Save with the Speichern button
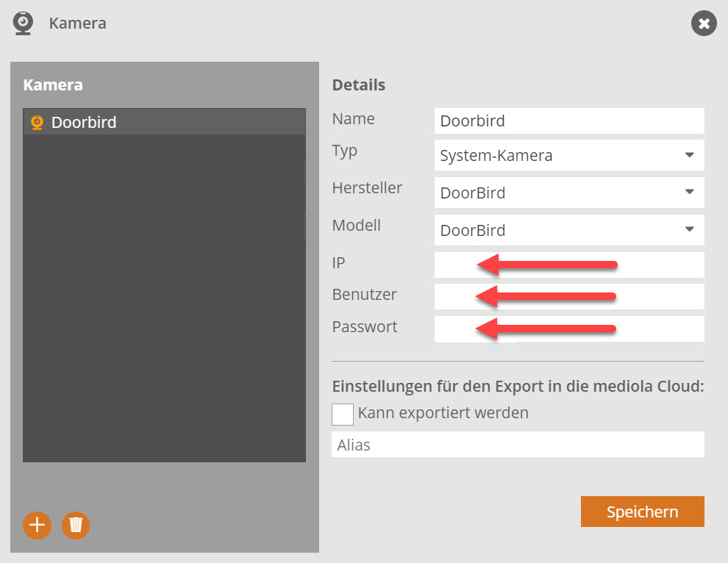Screen dimensions: 728x563 (643, 512)
